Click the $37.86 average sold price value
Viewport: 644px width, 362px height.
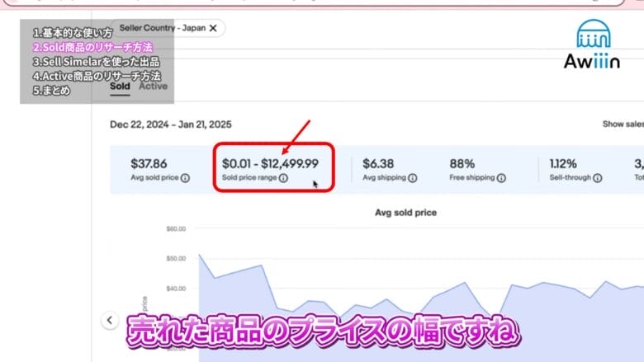(x=149, y=163)
